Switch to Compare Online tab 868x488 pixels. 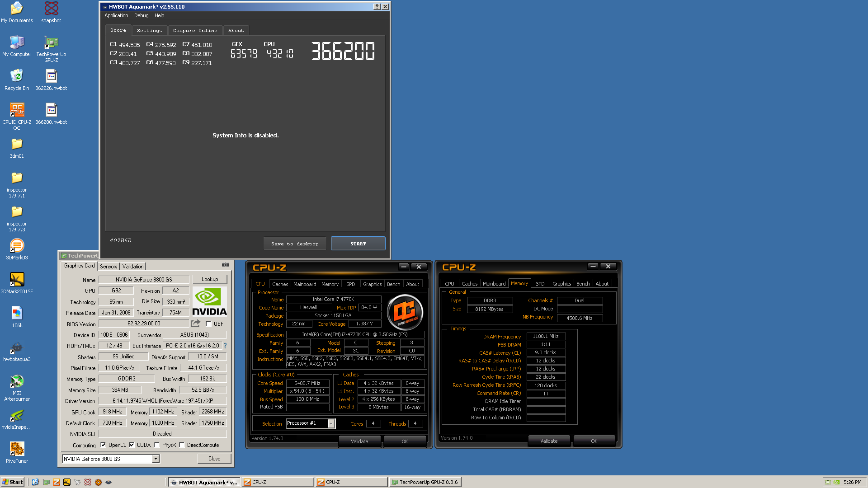[x=195, y=30]
